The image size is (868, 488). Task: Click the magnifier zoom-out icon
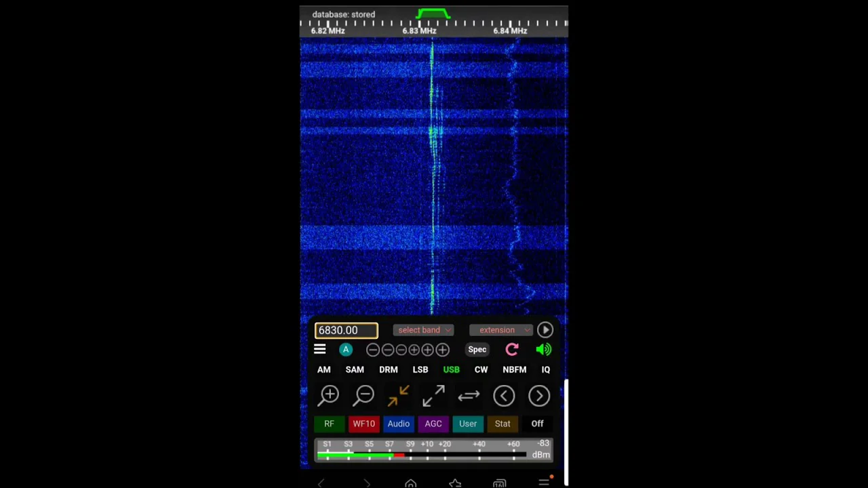coord(364,395)
